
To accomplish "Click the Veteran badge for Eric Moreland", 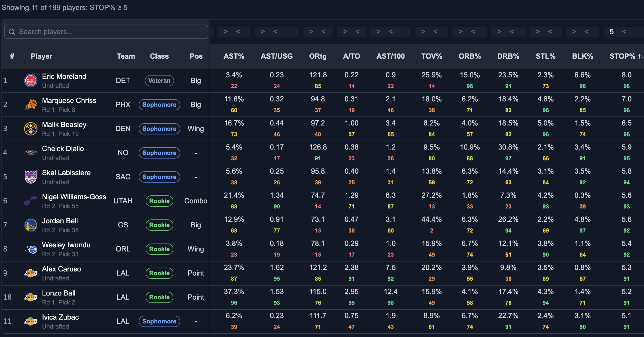I will click(x=159, y=81).
